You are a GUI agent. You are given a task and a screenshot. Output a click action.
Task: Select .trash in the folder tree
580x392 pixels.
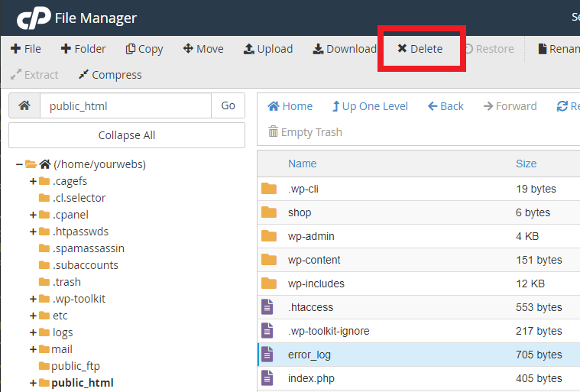[66, 282]
